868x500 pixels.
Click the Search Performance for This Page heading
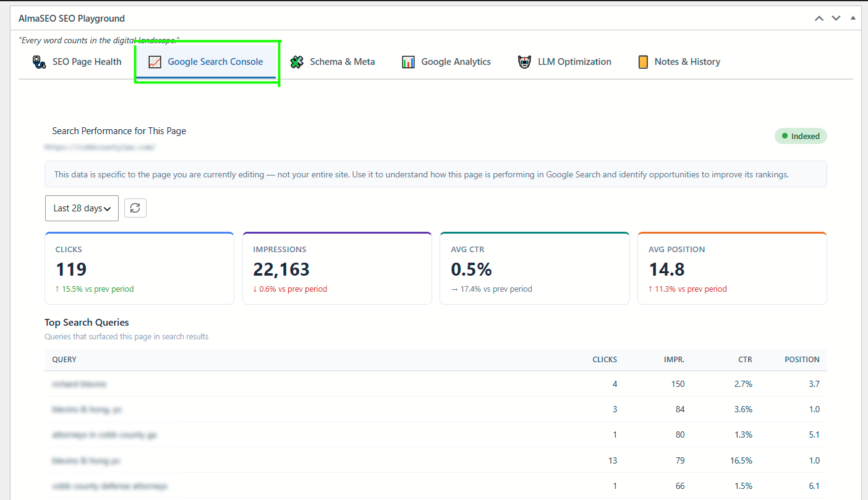119,131
